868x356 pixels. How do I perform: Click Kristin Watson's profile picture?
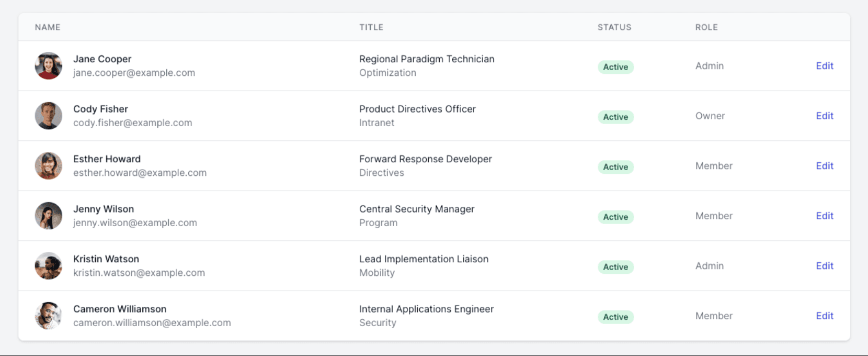(49, 266)
